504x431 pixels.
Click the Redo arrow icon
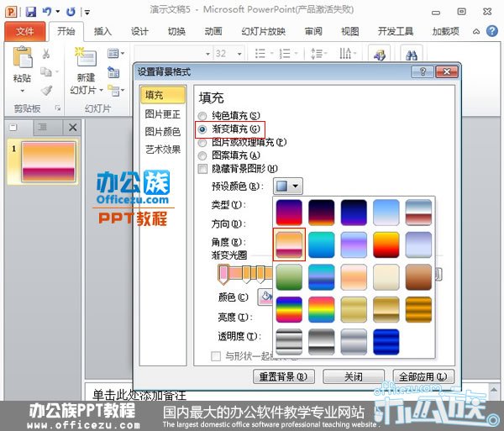(x=71, y=13)
